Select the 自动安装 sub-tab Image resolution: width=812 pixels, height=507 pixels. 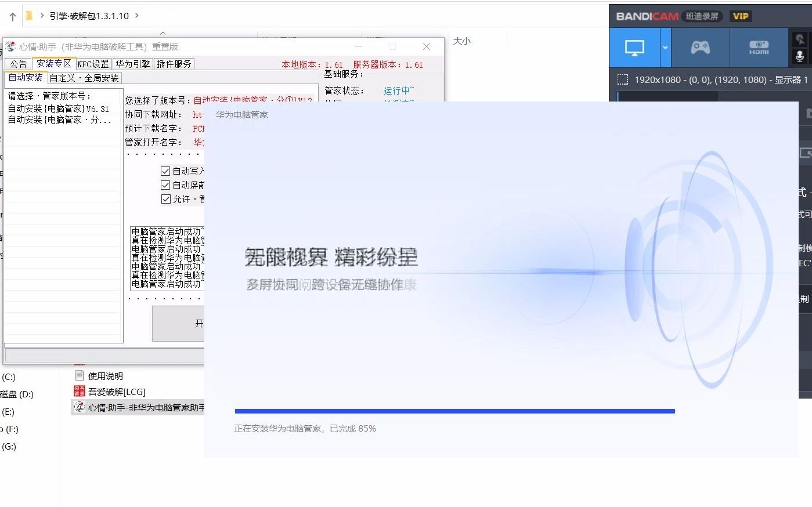pos(26,77)
